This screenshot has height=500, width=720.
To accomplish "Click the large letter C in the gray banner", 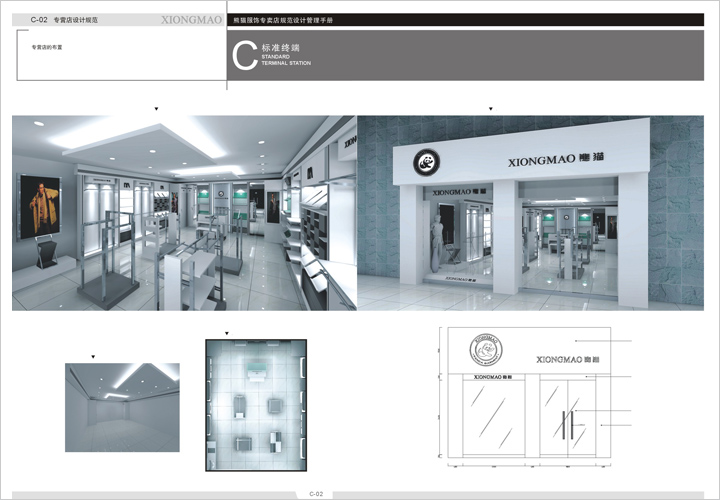I will [245, 56].
